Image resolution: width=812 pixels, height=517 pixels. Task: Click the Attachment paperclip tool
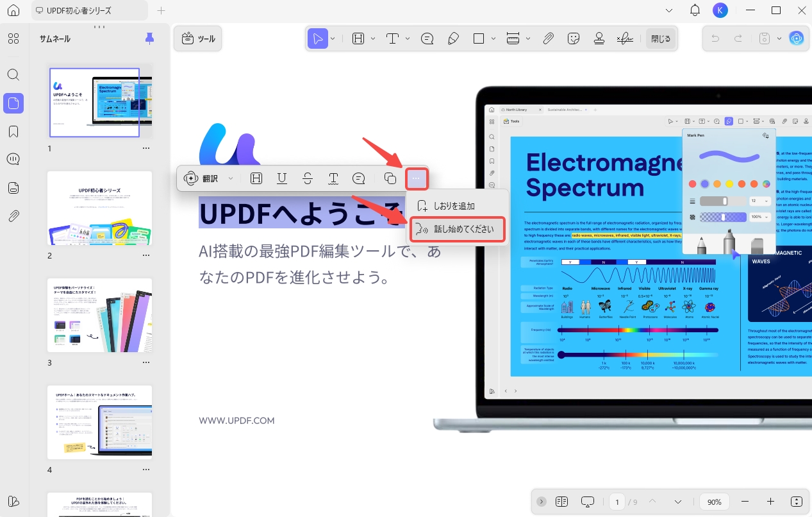(548, 38)
